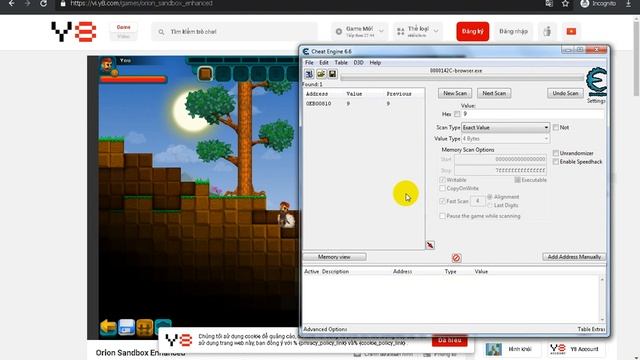Toggle the CopyOnWrite checkbox

tap(442, 188)
